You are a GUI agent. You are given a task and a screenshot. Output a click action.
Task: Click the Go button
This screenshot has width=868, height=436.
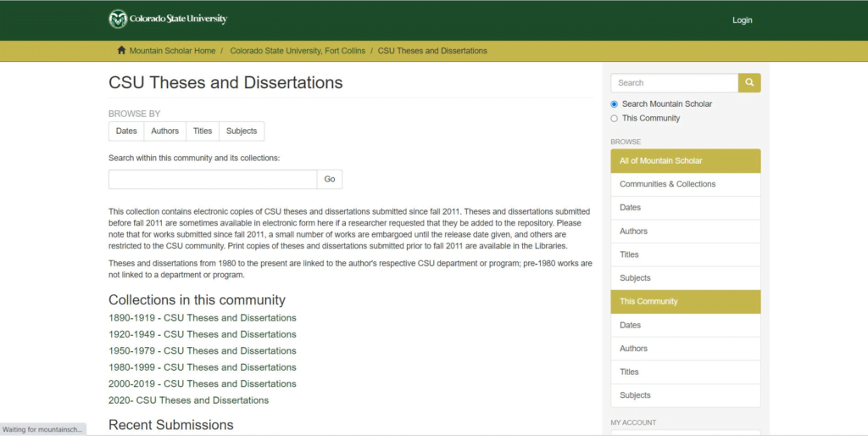pos(330,180)
